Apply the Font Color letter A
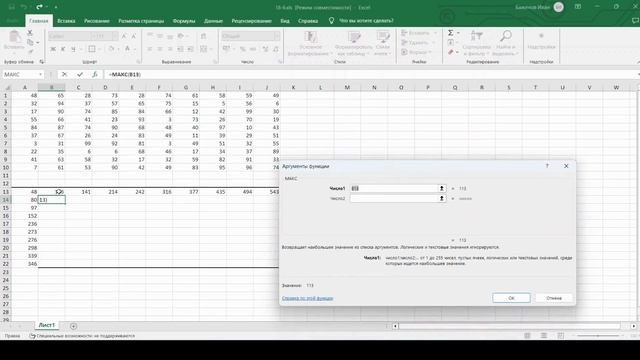The height and width of the screenshot is (360, 640). 127,49
